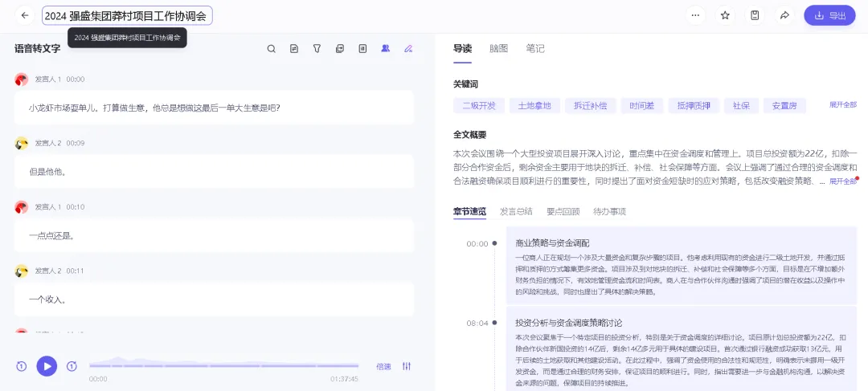
Task: Click the 全文概要 summary heading
Action: pyautogui.click(x=470, y=135)
